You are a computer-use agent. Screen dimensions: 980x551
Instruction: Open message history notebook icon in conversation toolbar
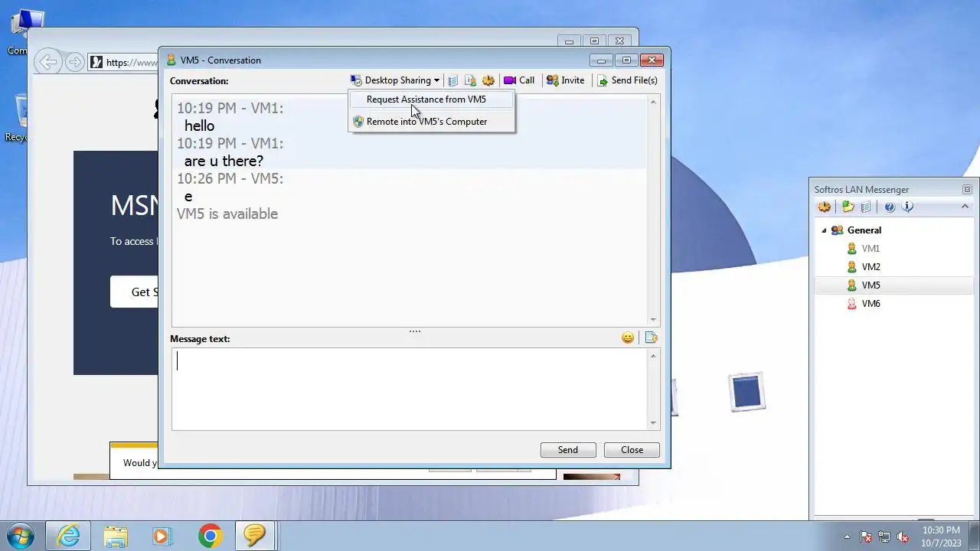point(453,80)
